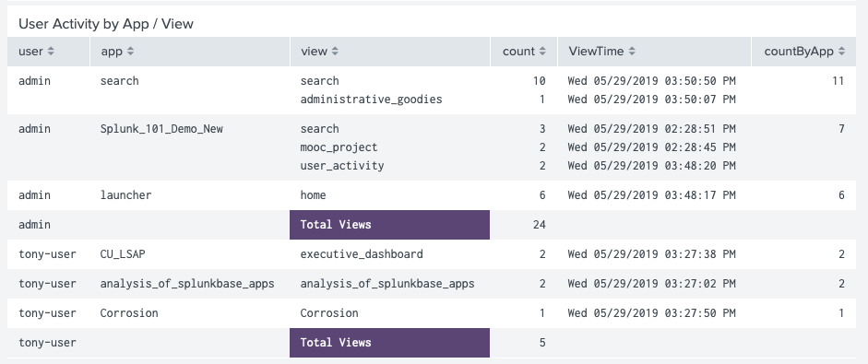Sort table by the view column icon
This screenshot has width=868, height=364.
point(335,52)
